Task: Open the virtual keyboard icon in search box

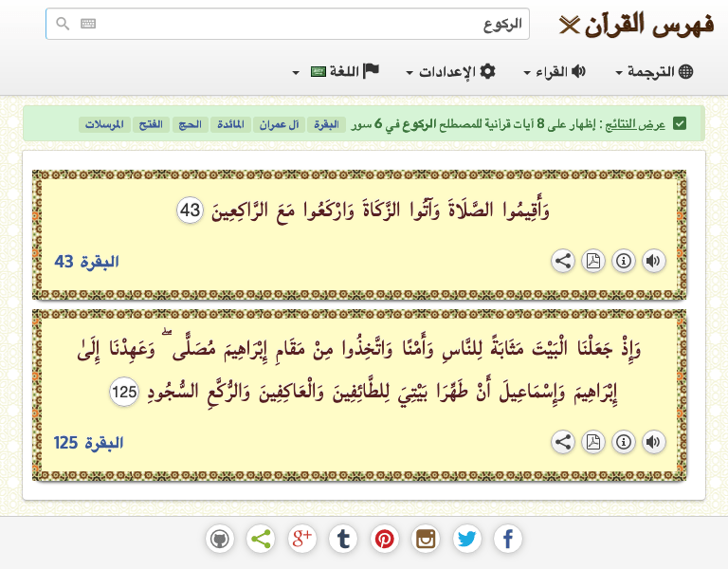Action: (x=88, y=24)
